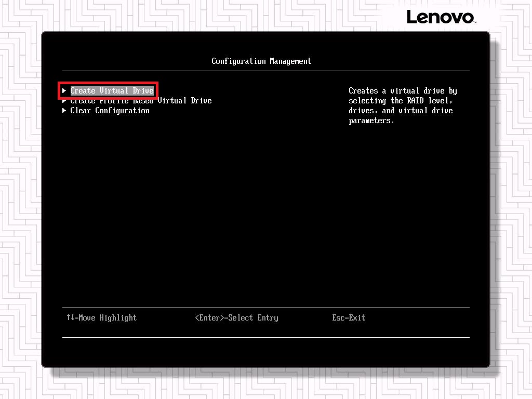The image size is (532, 399).
Task: Click the Configuration Management title
Action: (x=261, y=61)
